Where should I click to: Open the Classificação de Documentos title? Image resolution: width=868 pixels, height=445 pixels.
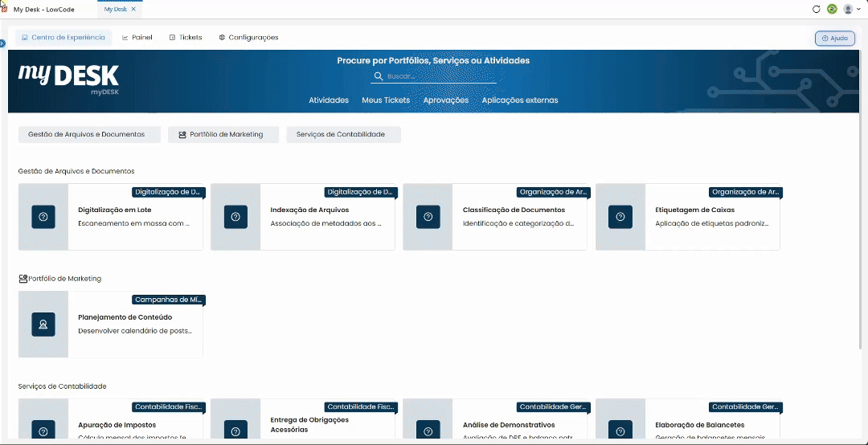click(514, 210)
